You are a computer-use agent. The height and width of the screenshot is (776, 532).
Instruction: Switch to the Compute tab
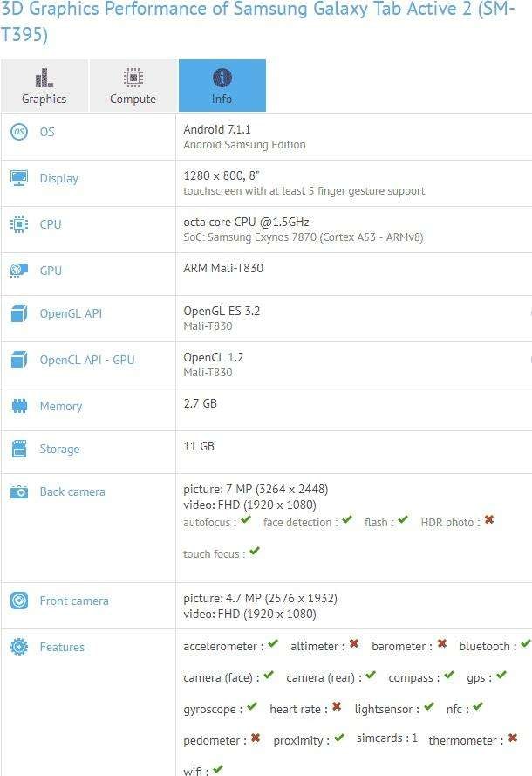(x=133, y=86)
